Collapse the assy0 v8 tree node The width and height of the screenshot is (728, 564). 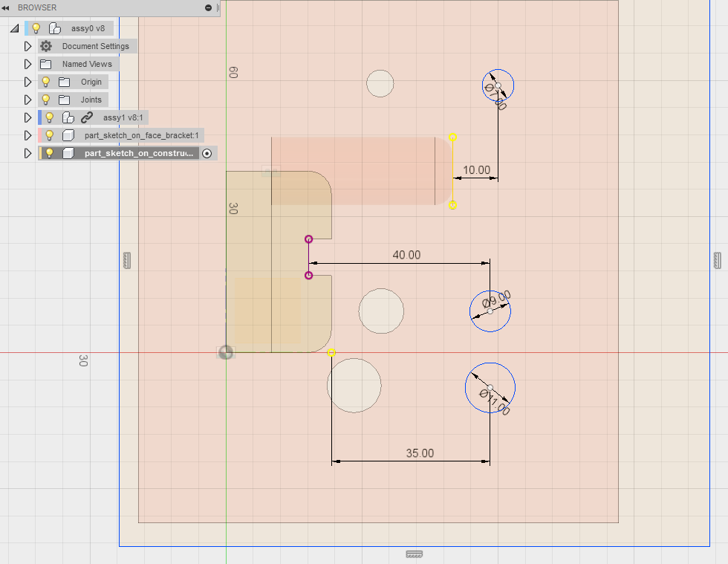[x=13, y=27]
